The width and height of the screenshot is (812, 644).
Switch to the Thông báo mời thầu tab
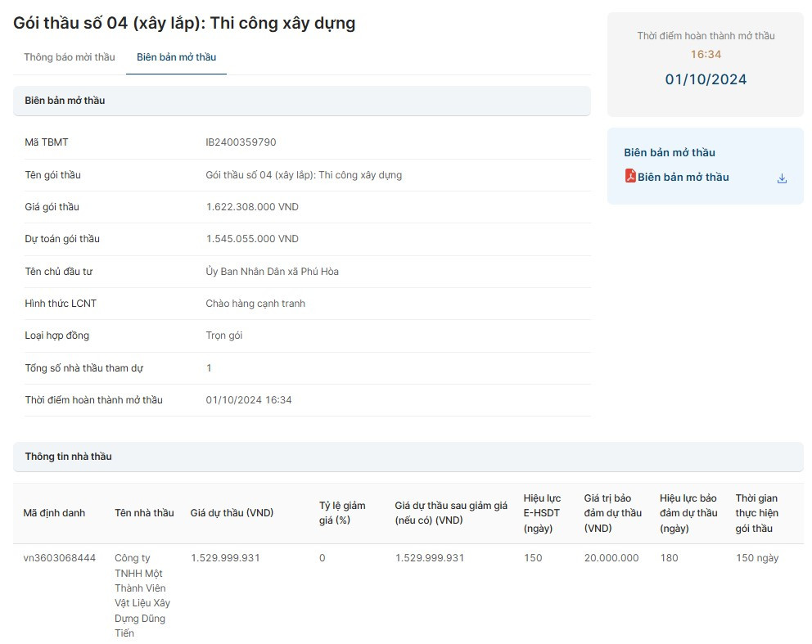tap(70, 57)
